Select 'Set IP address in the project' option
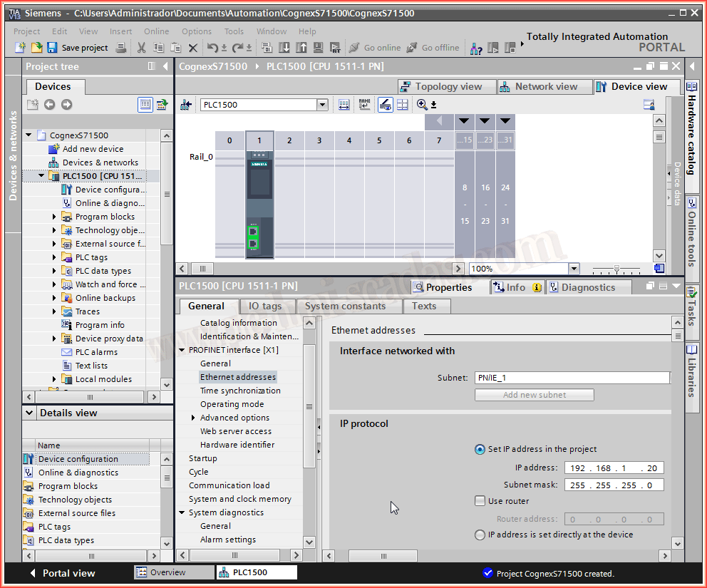707x588 pixels. coord(480,449)
